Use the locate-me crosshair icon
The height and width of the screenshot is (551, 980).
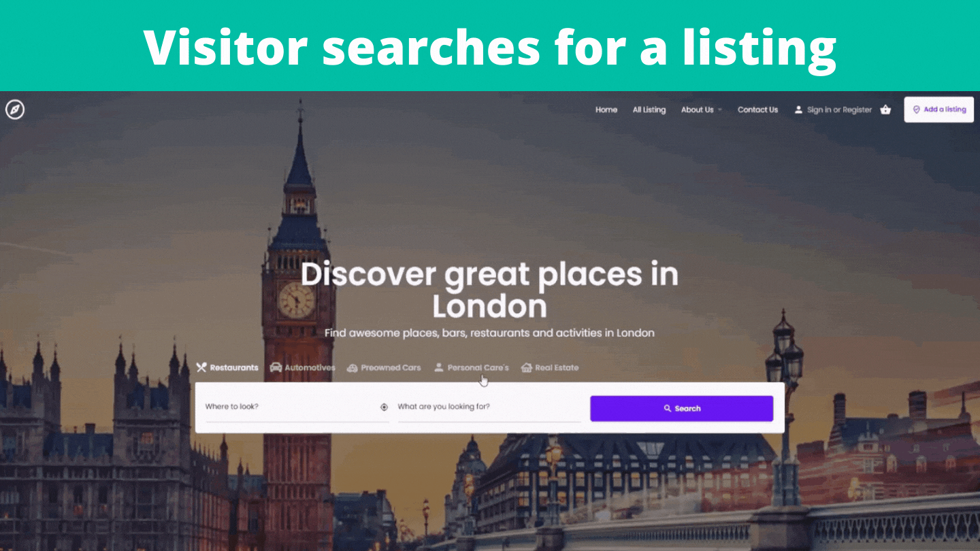tap(384, 407)
